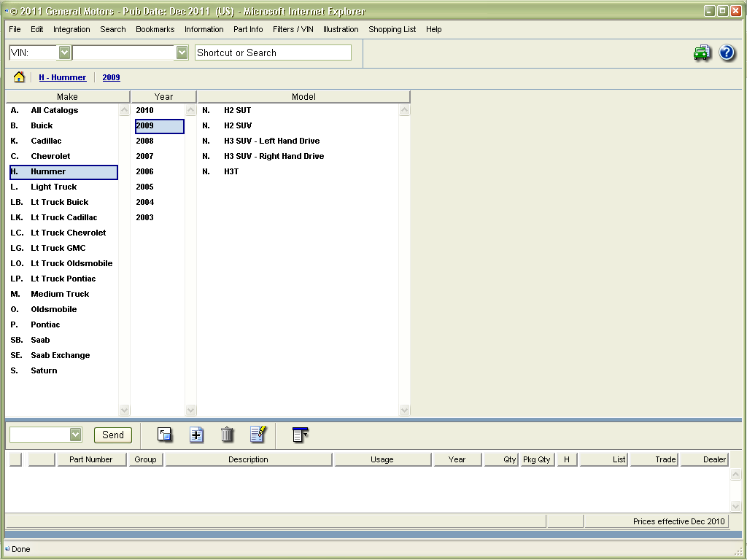Click Make list scroll down arrow
Viewport: 747px width, 560px height.
(124, 410)
